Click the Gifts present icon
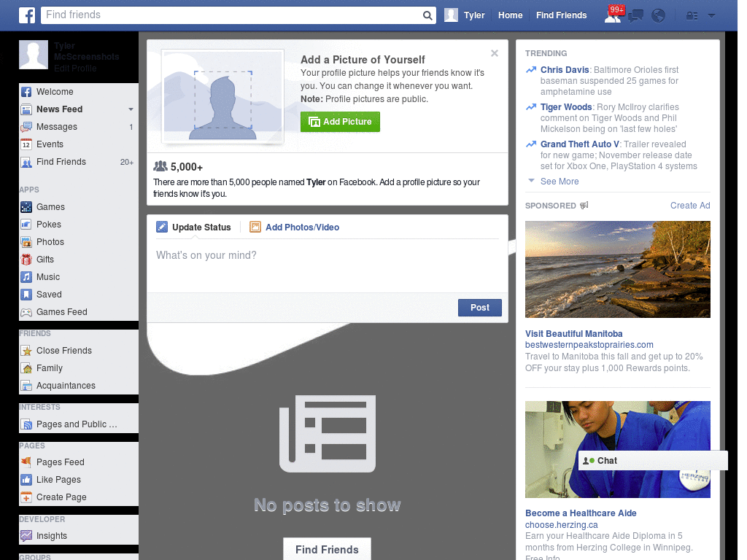The width and height of the screenshot is (747, 560). pyautogui.click(x=26, y=260)
